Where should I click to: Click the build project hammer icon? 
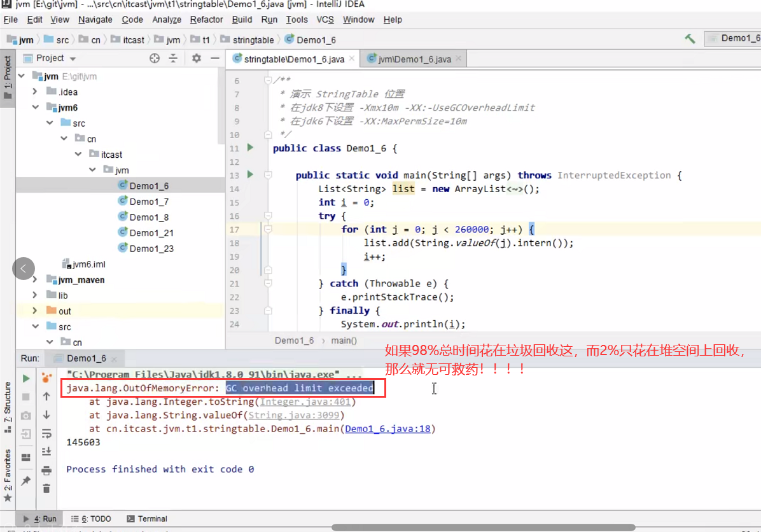pos(690,39)
